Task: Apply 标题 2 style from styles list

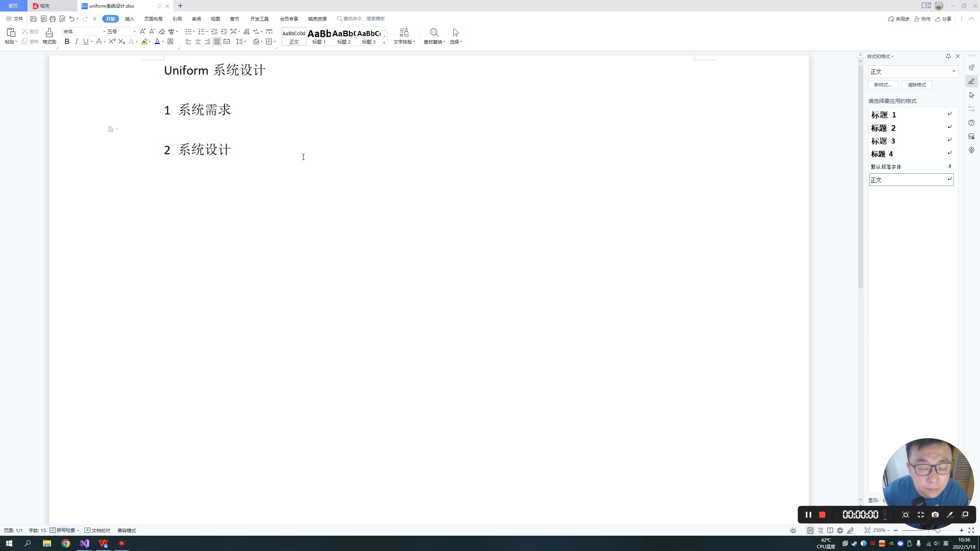Action: (x=884, y=128)
